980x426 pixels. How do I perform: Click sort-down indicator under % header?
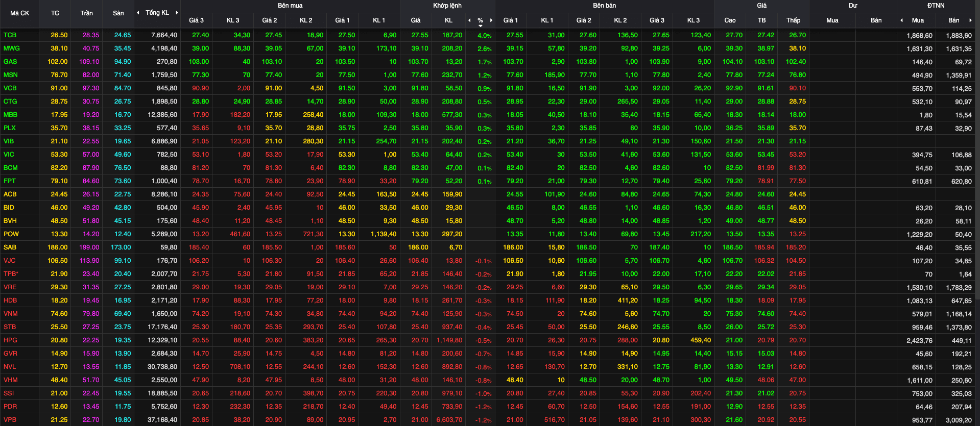(x=480, y=26)
